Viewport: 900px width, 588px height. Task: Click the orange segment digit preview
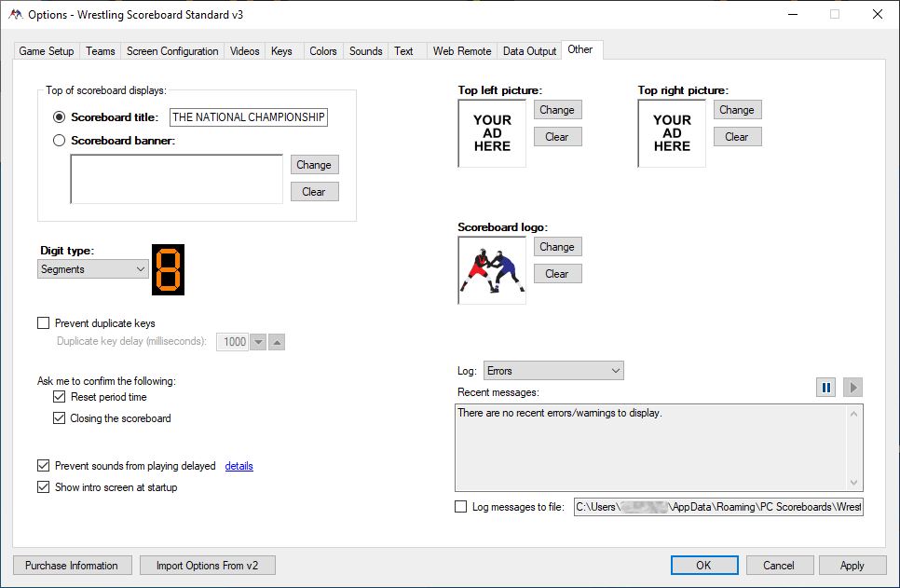pyautogui.click(x=169, y=270)
